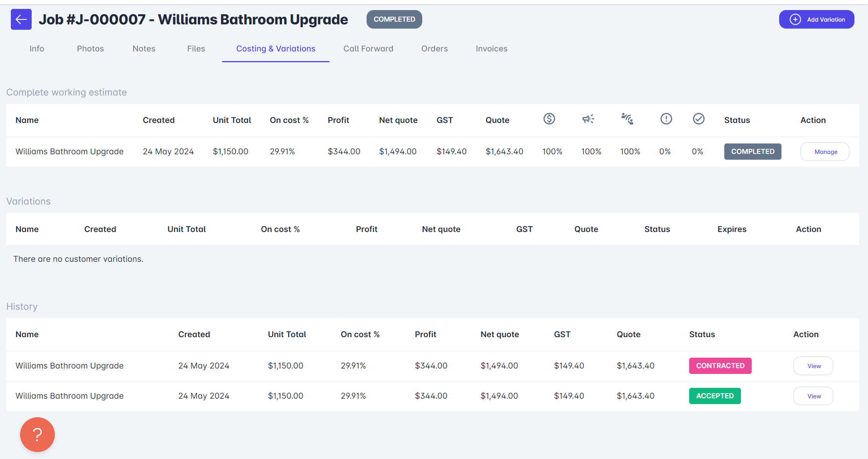Click the checkmark circle column icon
The image size is (868, 459).
pyautogui.click(x=698, y=119)
